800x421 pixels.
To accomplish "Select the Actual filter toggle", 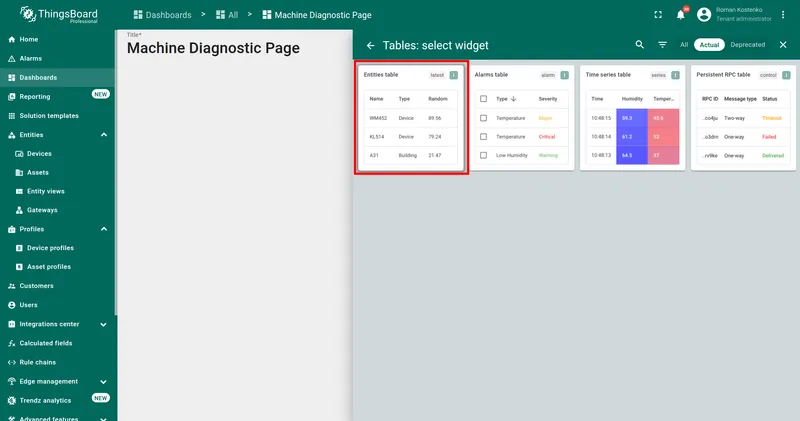I will [709, 45].
